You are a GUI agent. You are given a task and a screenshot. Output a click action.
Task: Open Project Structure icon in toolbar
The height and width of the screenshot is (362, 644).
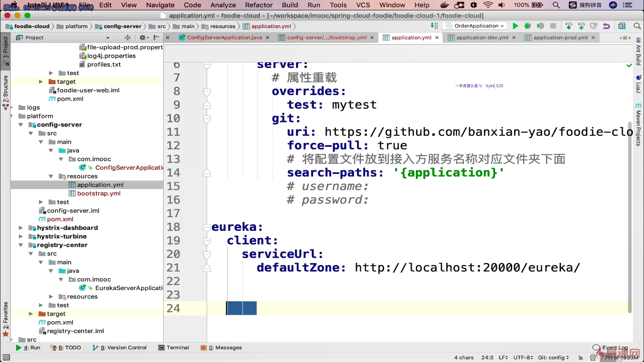point(622,26)
